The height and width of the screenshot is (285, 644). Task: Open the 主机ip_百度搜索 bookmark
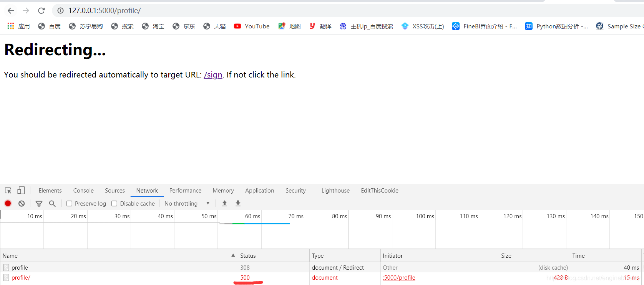[x=366, y=26]
